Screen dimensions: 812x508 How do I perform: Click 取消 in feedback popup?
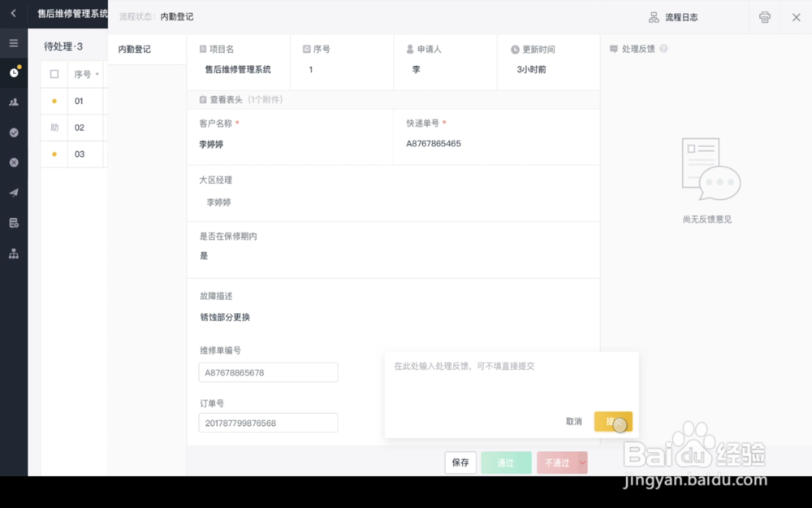click(x=573, y=421)
